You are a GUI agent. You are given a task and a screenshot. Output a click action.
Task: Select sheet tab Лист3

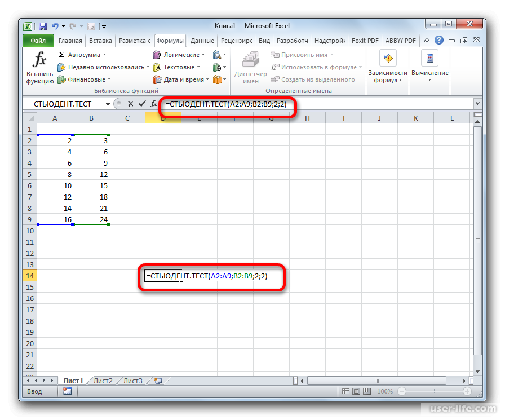[x=133, y=381]
